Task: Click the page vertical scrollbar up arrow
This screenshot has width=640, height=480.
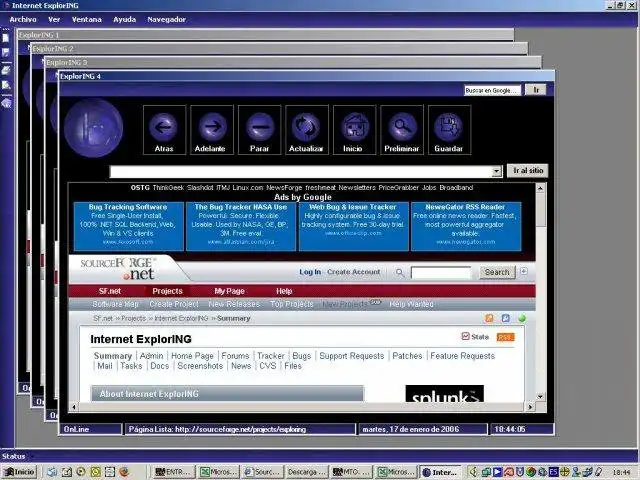Action: (x=540, y=188)
